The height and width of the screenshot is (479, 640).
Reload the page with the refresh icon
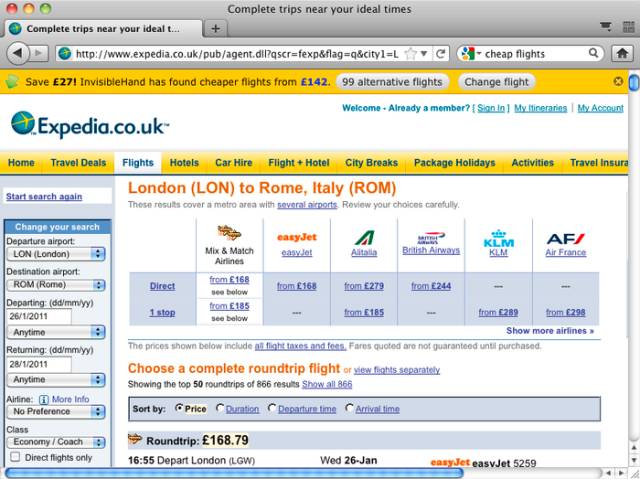pyautogui.click(x=440, y=53)
